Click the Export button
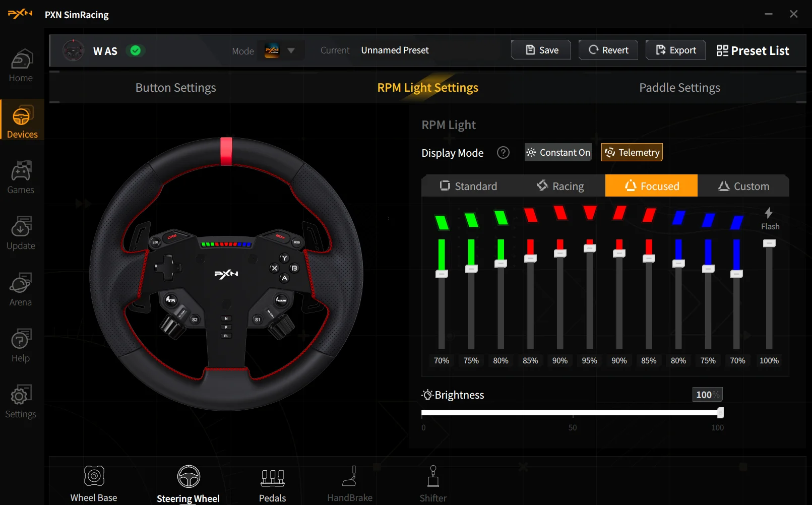 coord(675,50)
